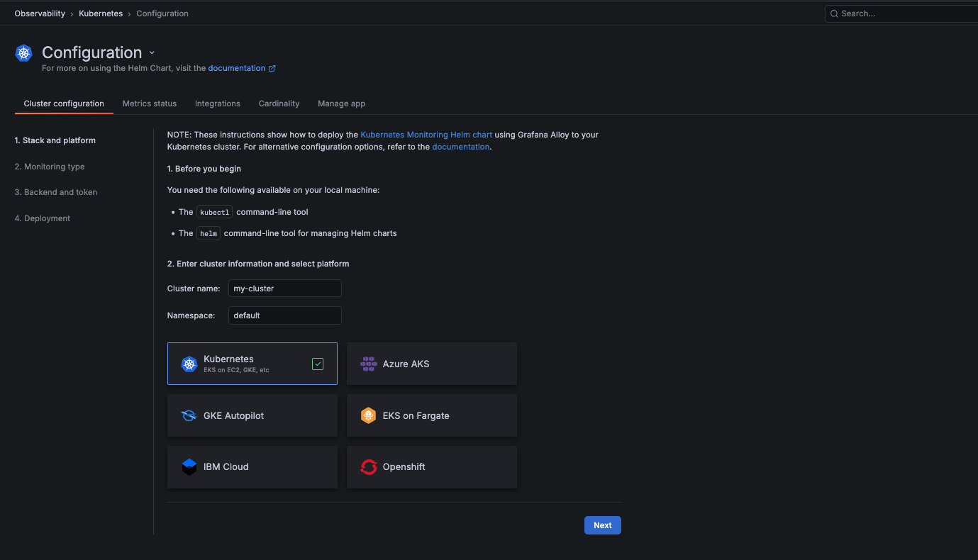Click Observability in the breadcrumb
Screen dimensions: 978x560
(40, 13)
